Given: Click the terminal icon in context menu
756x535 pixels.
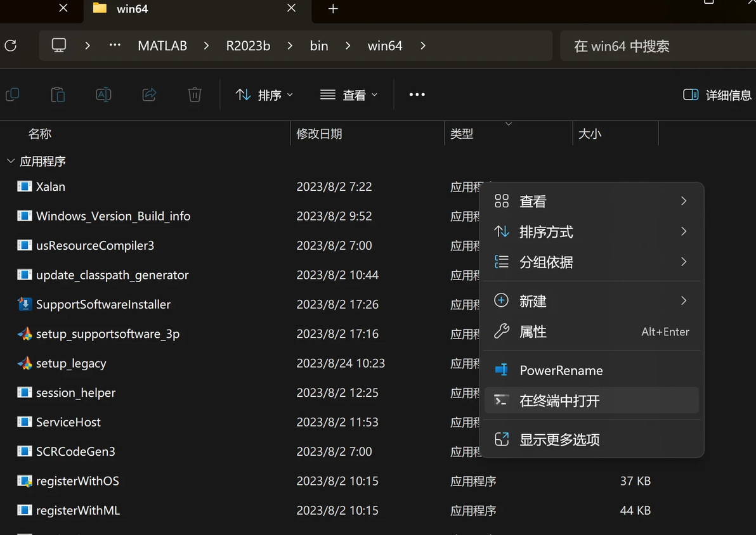Looking at the screenshot, I should [502, 400].
